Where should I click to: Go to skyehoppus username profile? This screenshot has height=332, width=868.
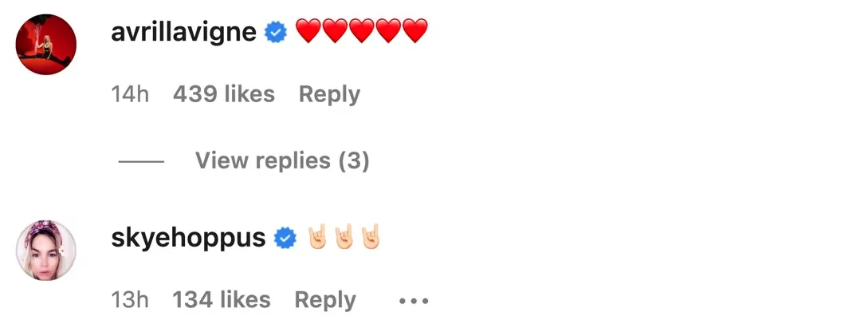pos(189,238)
